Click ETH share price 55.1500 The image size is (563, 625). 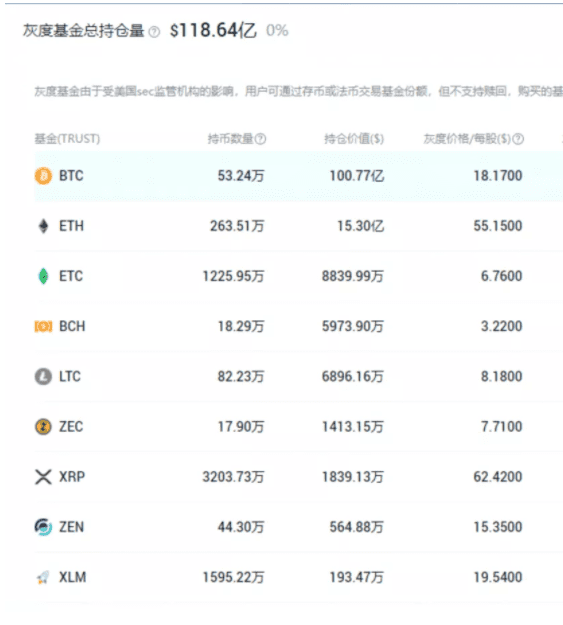pyautogui.click(x=498, y=226)
